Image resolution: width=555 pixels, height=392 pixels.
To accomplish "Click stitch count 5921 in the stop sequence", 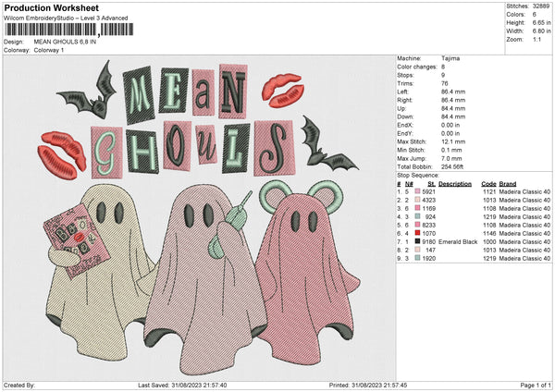I will (x=429, y=191).
